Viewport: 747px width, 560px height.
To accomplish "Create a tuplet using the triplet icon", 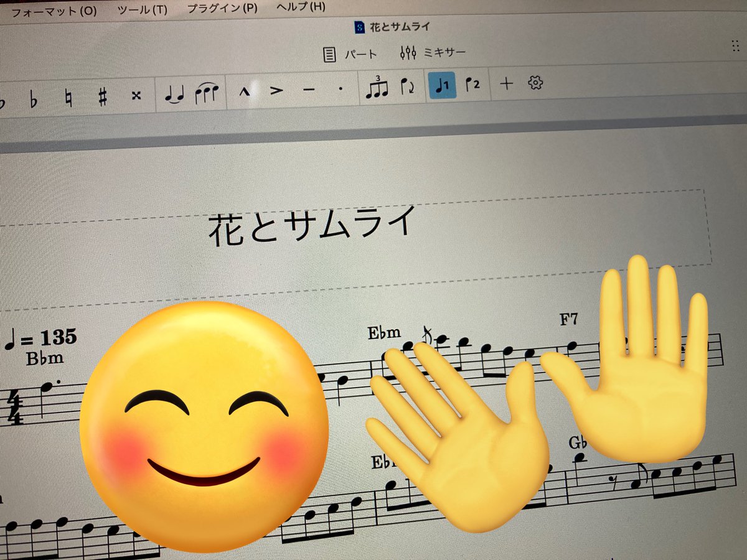I will [377, 90].
